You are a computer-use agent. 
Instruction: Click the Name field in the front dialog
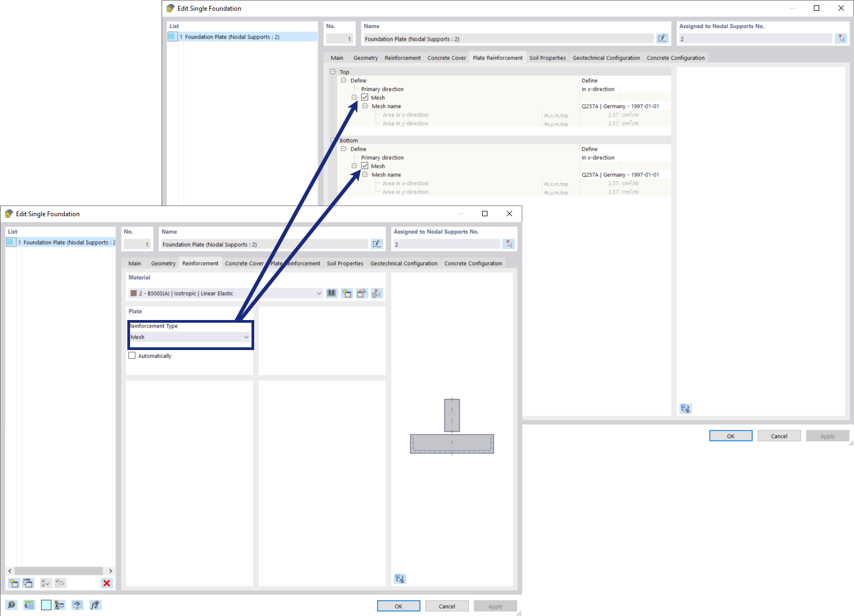tap(264, 244)
